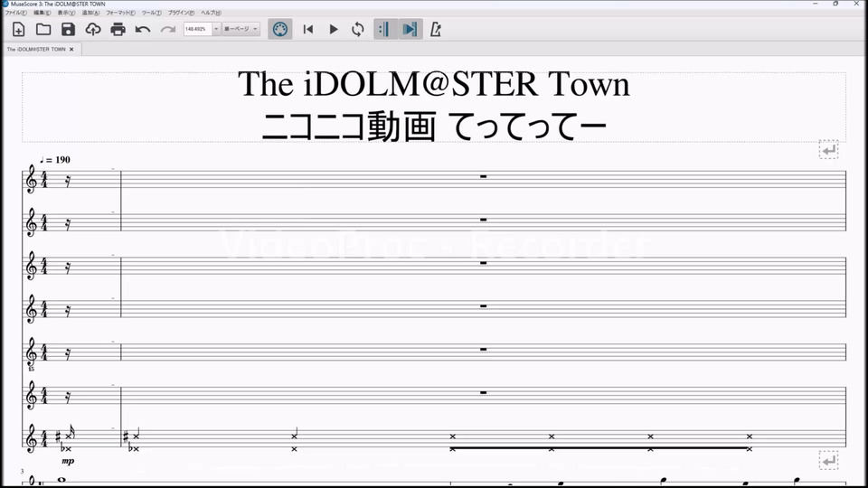Select the first beamed cross notehead in percussion staff
This screenshot has height=488, width=868.
[x=453, y=436]
